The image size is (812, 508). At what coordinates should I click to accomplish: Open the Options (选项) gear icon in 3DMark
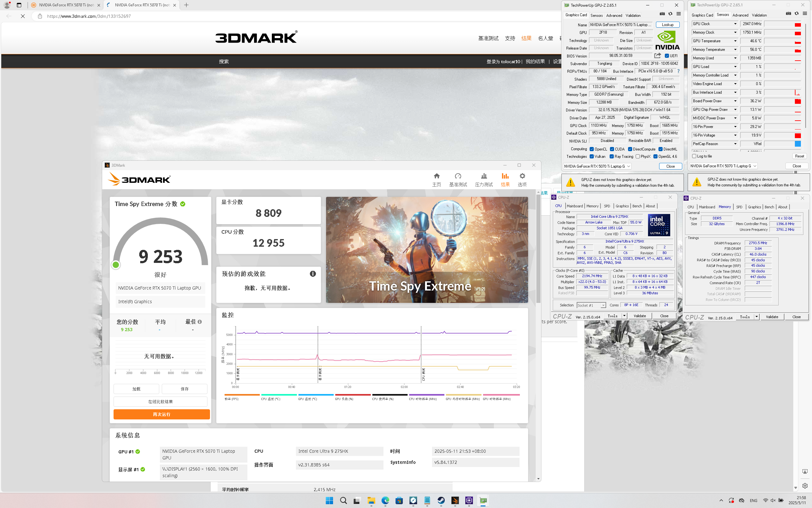pyautogui.click(x=522, y=176)
